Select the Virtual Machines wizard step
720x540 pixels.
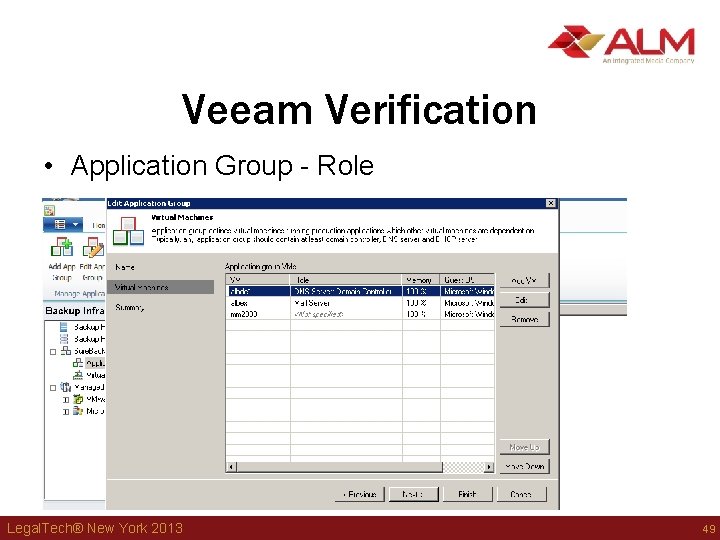click(161, 287)
